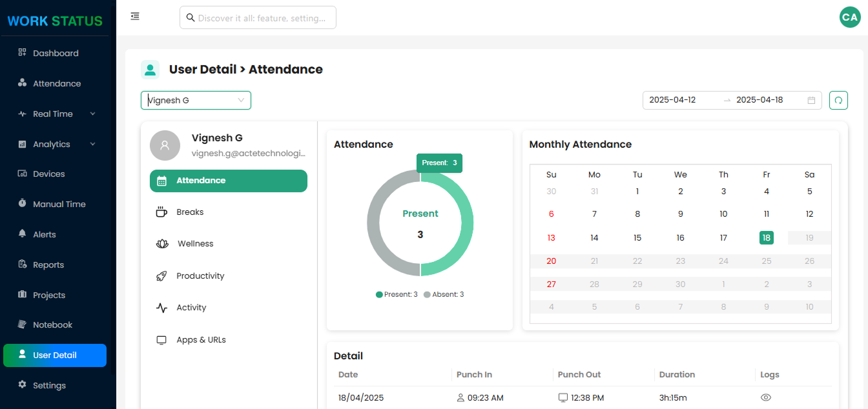The height and width of the screenshot is (409, 868).
Task: Click the Date column header in Detail table
Action: pos(348,375)
